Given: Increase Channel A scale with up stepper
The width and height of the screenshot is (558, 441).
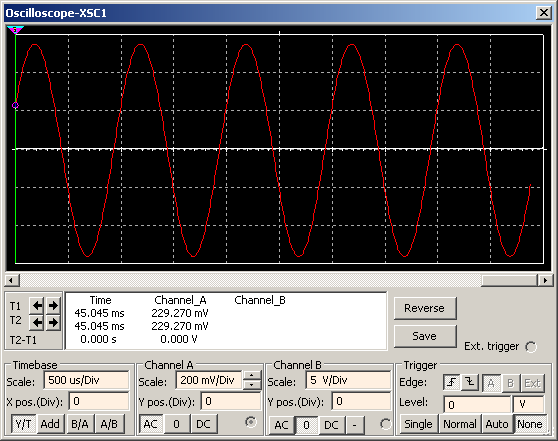Looking at the screenshot, I should (x=252, y=376).
